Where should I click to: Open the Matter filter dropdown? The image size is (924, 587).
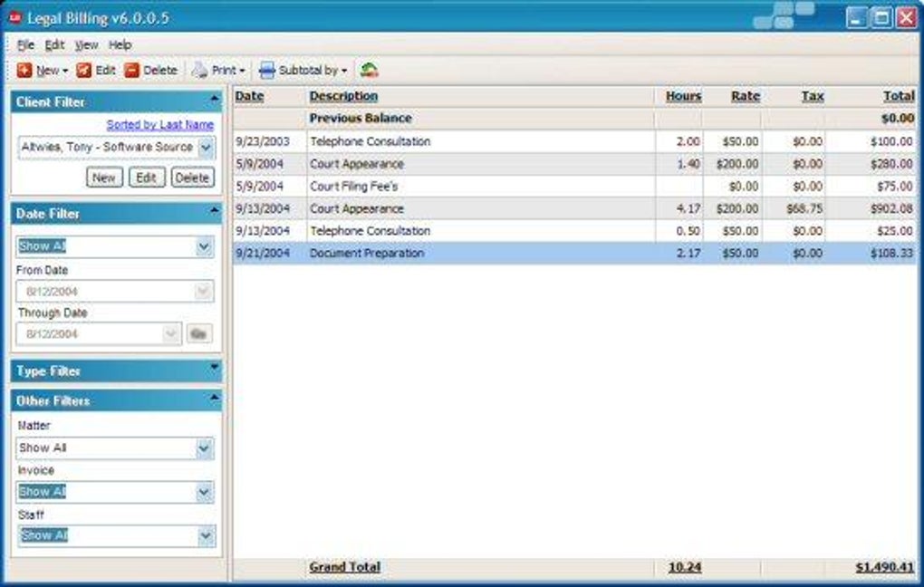[204, 448]
